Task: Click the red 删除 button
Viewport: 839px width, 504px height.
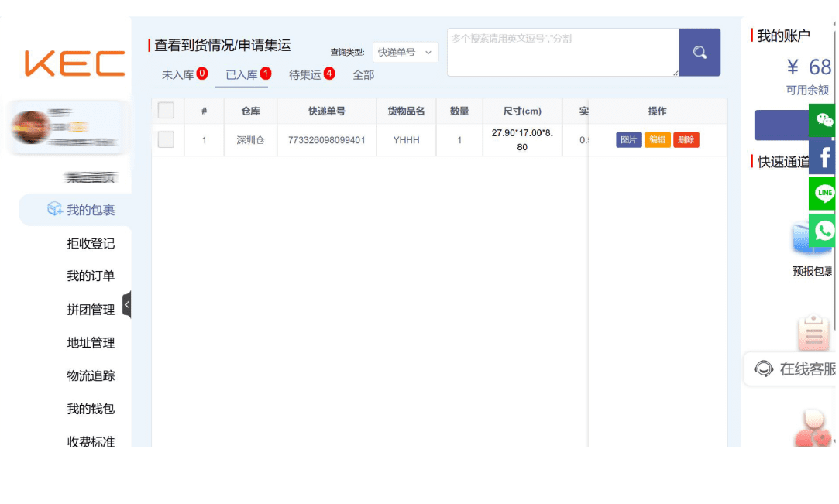Action: point(686,140)
